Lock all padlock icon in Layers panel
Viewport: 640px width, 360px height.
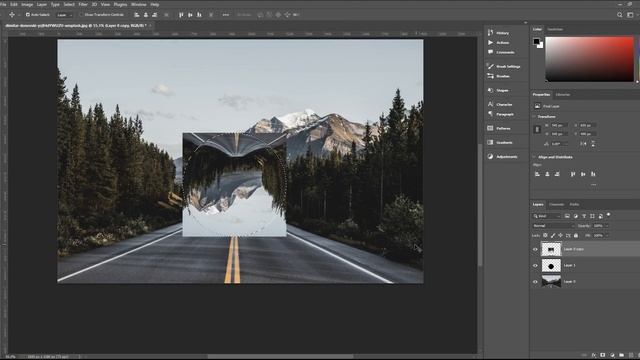(576, 236)
